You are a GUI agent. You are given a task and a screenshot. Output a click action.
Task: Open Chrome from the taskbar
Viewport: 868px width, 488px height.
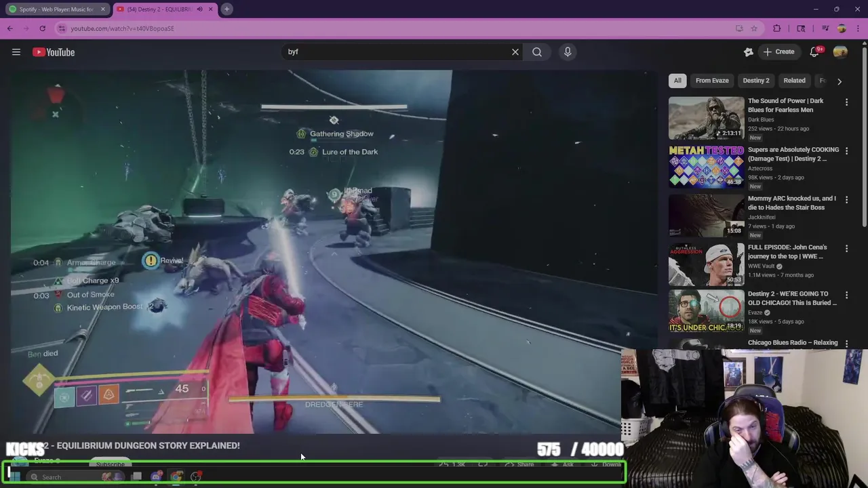[176, 476]
